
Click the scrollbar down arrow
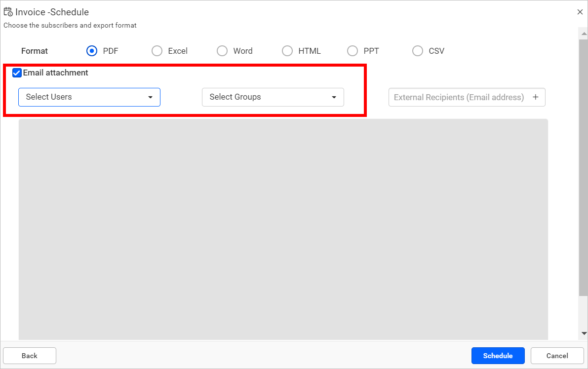[x=584, y=333]
